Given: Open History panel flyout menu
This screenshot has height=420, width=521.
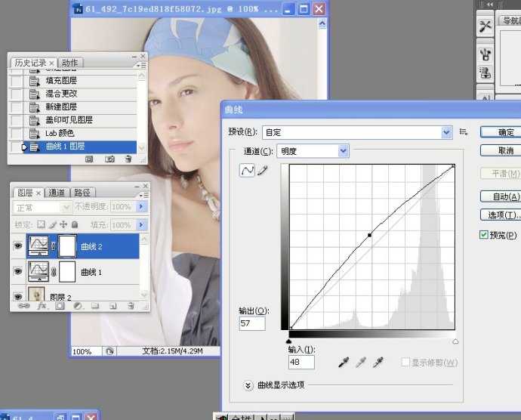Looking at the screenshot, I should pyautogui.click(x=141, y=65).
